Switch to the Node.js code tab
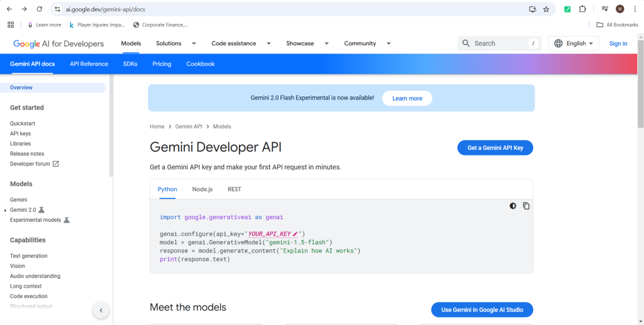 coord(203,189)
